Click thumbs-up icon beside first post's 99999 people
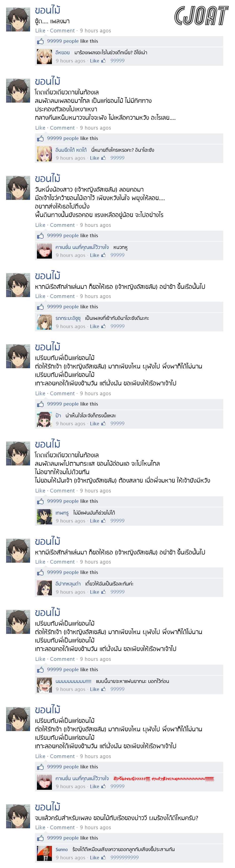This screenshot has width=235, height=868. [x=40, y=41]
